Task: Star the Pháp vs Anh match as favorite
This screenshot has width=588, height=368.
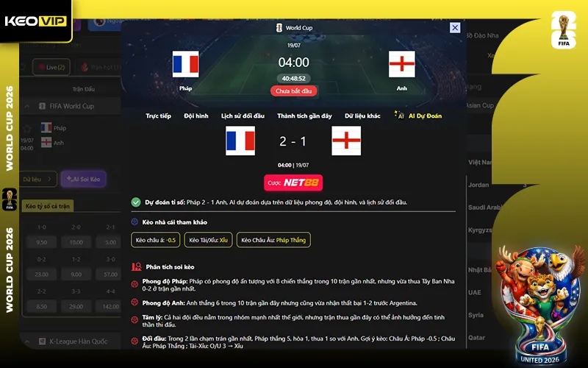Action: [27, 128]
